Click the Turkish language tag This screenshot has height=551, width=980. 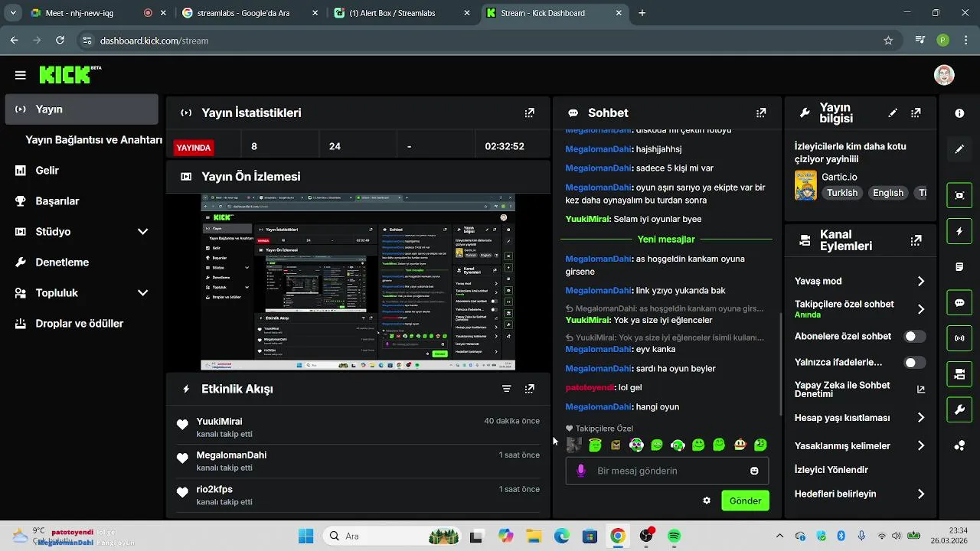tap(842, 193)
